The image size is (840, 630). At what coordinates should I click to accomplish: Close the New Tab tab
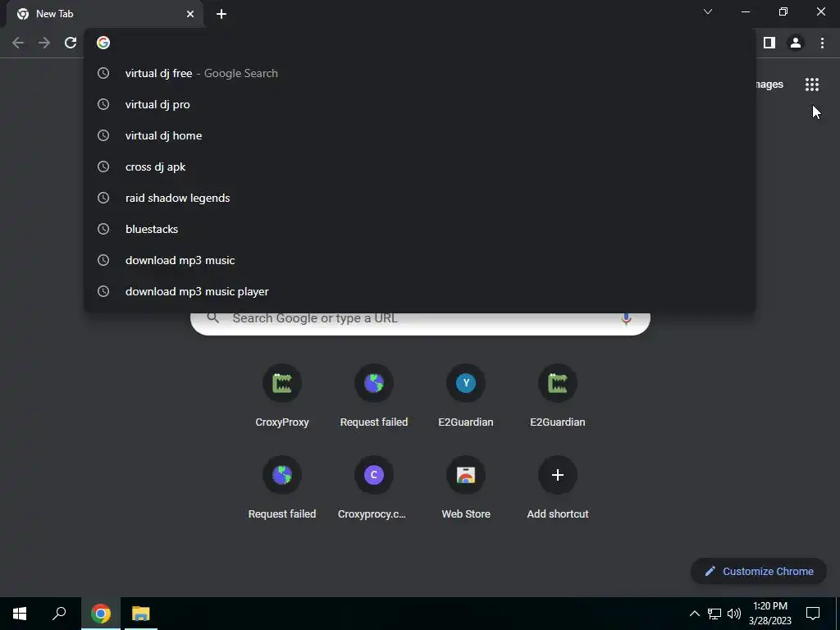click(x=190, y=14)
